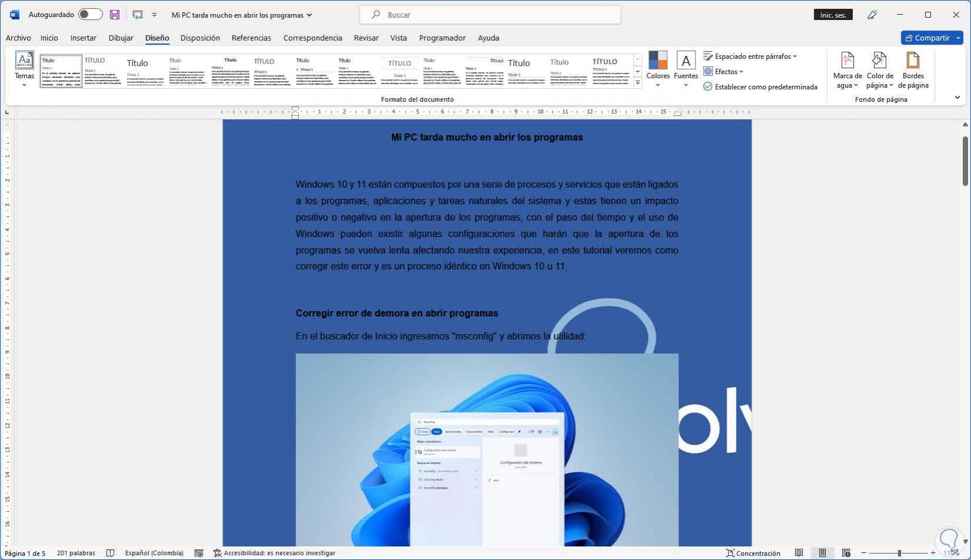Click the Word application icon in title bar

[15, 15]
